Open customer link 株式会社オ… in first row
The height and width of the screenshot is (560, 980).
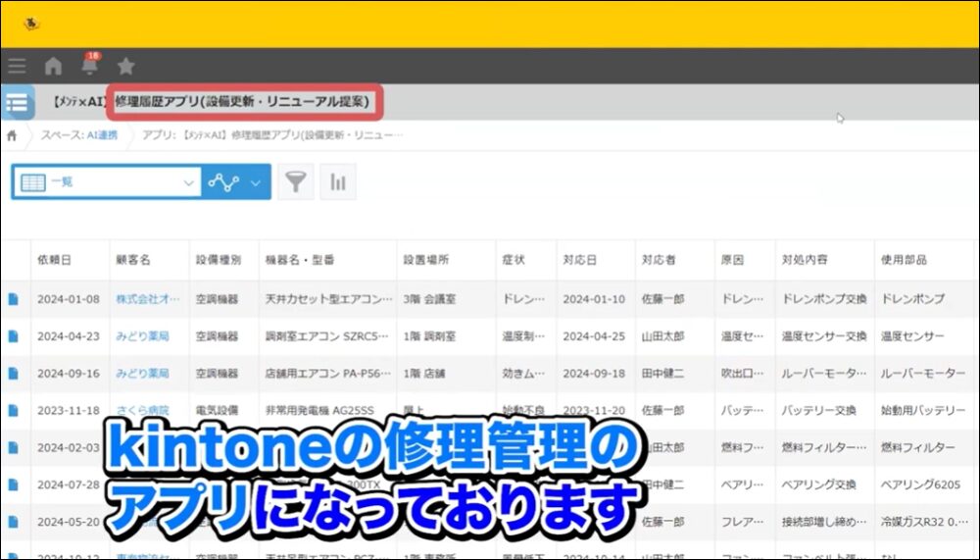coord(147,298)
